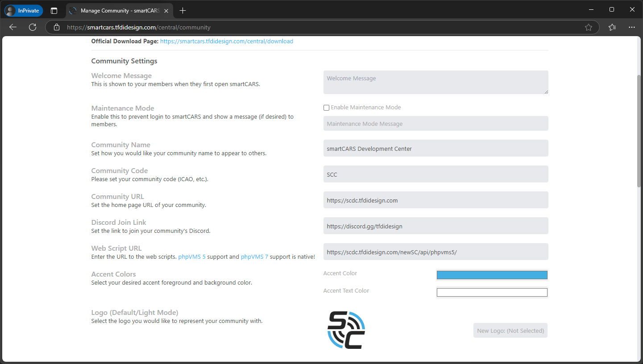Open a new tab with plus icon
This screenshot has width=643, height=364.
point(183,11)
